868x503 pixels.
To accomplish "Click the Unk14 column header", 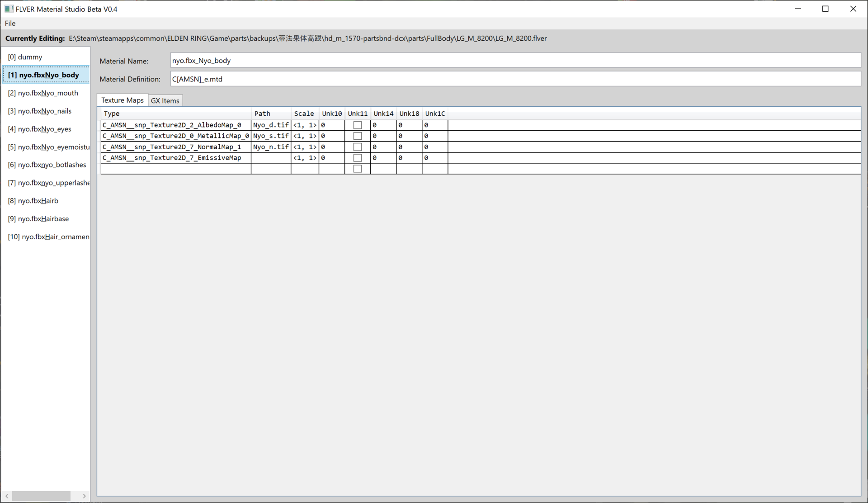I will (x=383, y=114).
